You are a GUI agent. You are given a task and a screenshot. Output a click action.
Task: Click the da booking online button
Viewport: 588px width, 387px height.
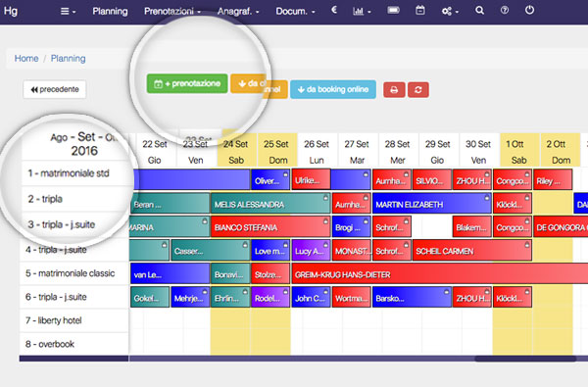tap(333, 89)
